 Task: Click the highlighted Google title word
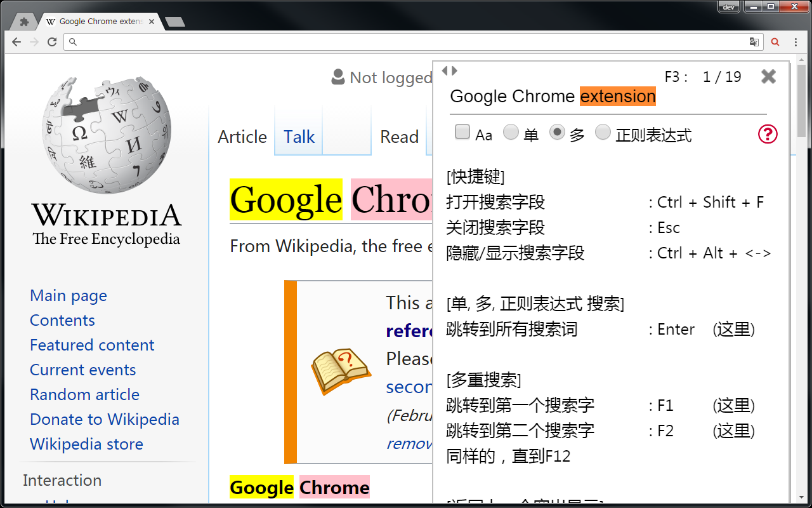click(x=286, y=199)
